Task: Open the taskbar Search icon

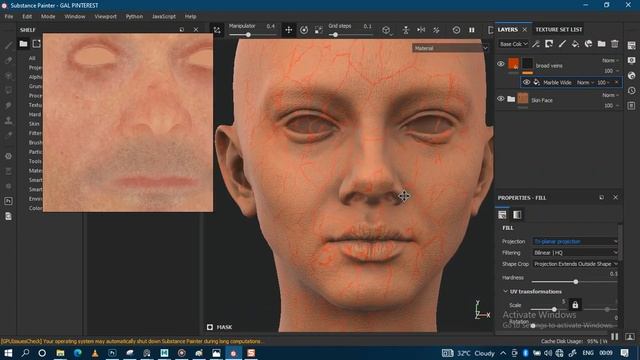Action: 25,353
